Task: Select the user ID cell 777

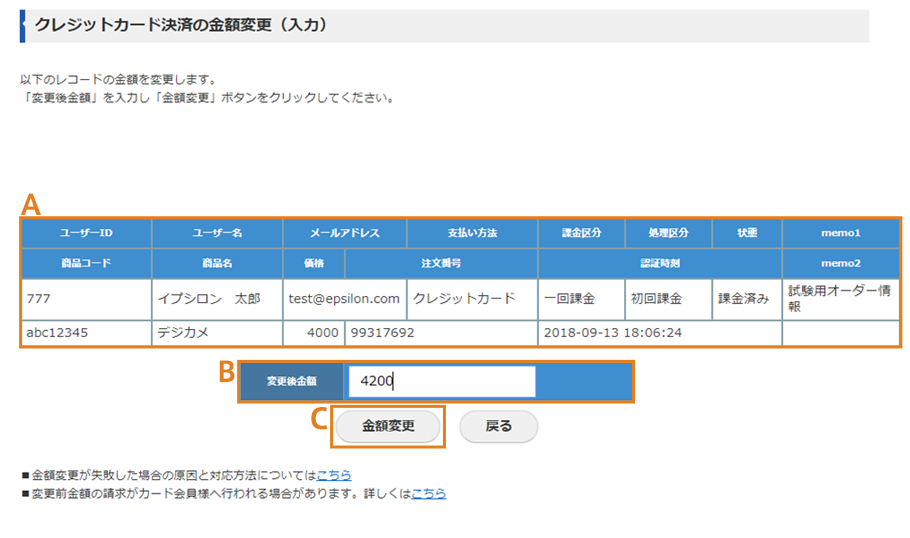Action: click(x=86, y=299)
